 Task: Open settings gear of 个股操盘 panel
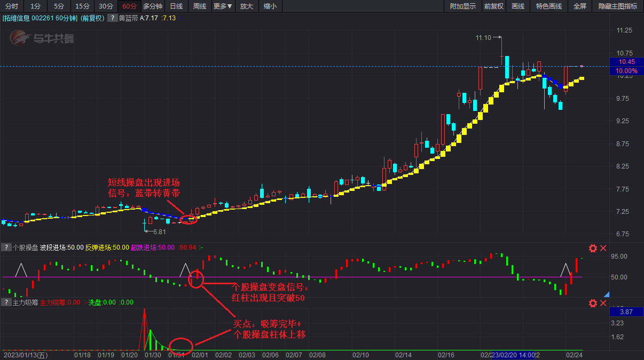tap(593, 248)
